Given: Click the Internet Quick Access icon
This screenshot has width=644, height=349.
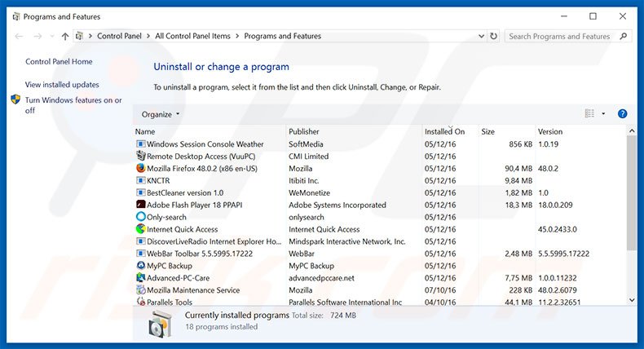Looking at the screenshot, I should click(x=140, y=229).
